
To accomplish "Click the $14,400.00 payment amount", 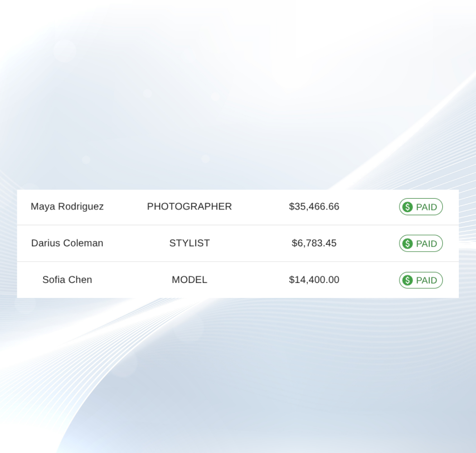I will pyautogui.click(x=314, y=280).
